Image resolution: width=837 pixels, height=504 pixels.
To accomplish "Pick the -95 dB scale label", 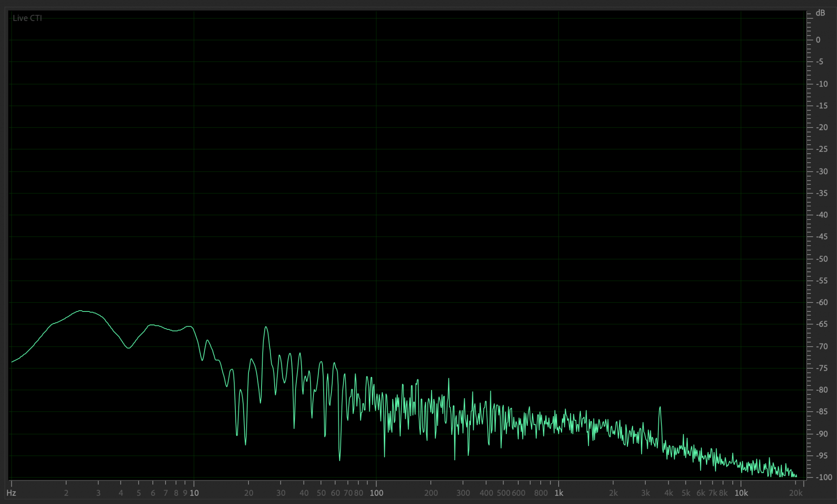I will point(821,455).
